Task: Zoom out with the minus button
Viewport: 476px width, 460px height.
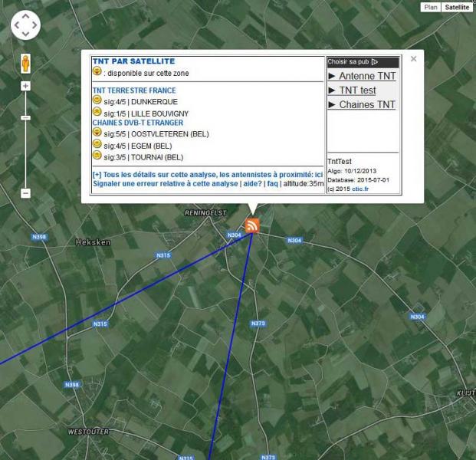Action: click(25, 193)
